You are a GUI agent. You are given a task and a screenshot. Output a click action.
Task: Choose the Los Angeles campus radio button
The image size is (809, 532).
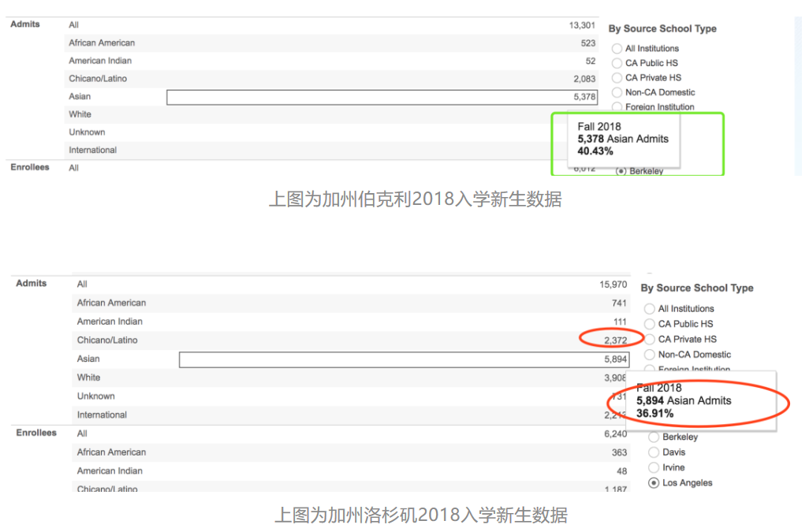point(654,483)
